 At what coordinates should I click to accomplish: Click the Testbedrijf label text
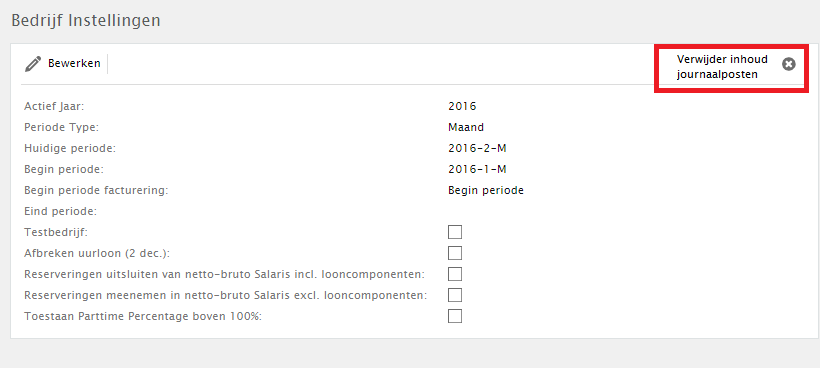tap(56, 233)
